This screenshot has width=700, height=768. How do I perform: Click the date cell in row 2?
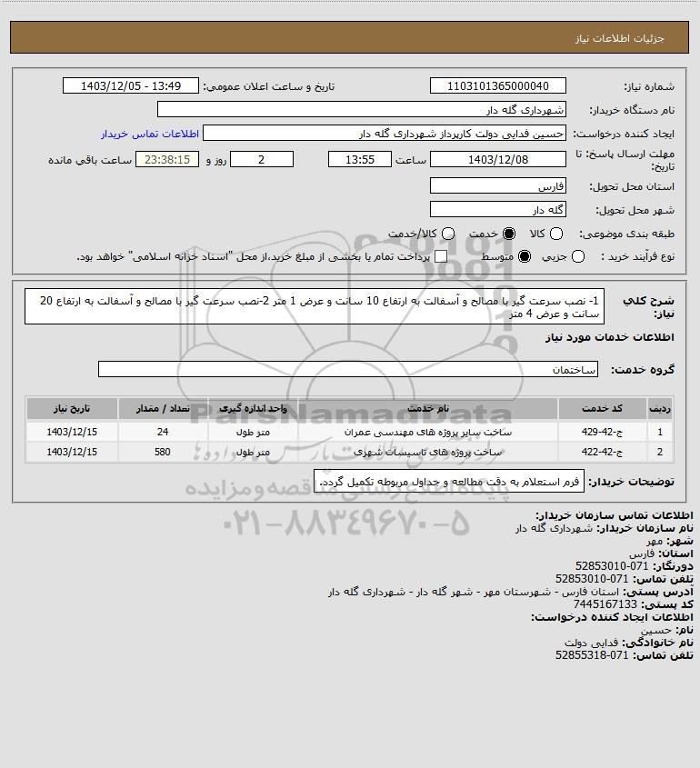(72, 452)
